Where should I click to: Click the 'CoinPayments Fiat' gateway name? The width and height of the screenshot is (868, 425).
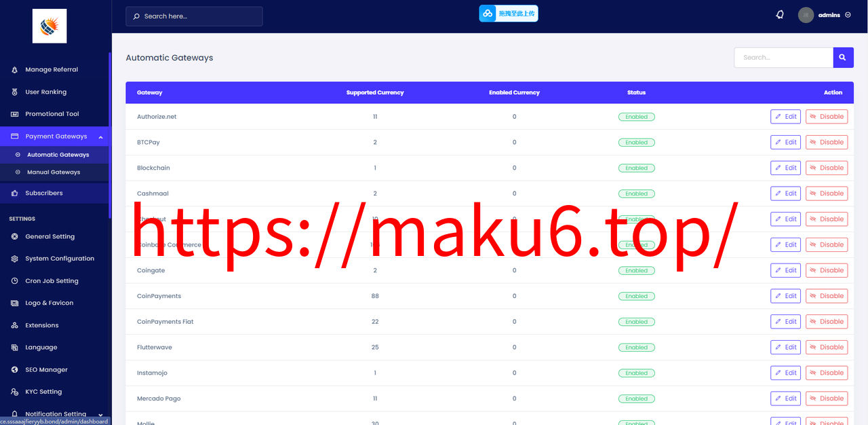pos(165,322)
